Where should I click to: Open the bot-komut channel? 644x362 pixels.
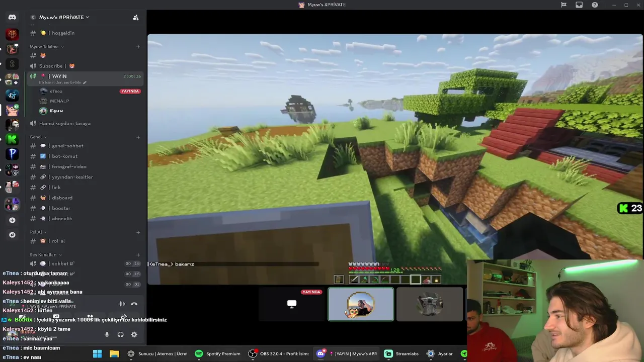[85, 156]
